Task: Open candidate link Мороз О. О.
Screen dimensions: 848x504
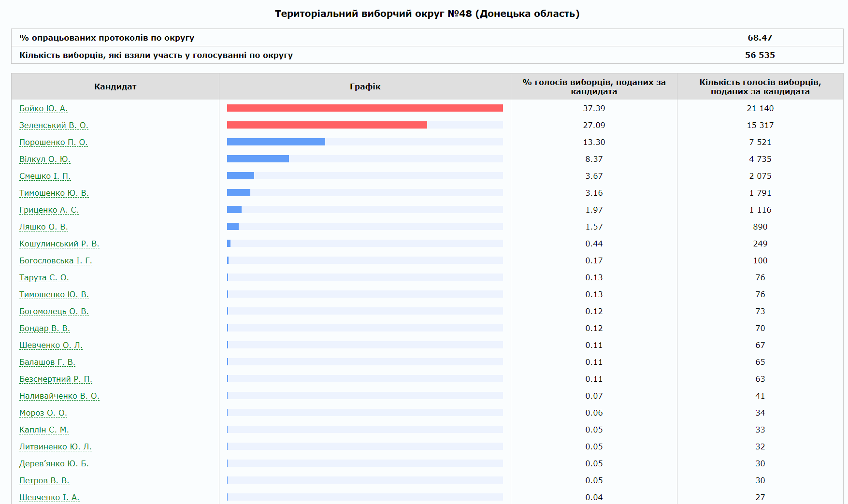Action: 43,413
